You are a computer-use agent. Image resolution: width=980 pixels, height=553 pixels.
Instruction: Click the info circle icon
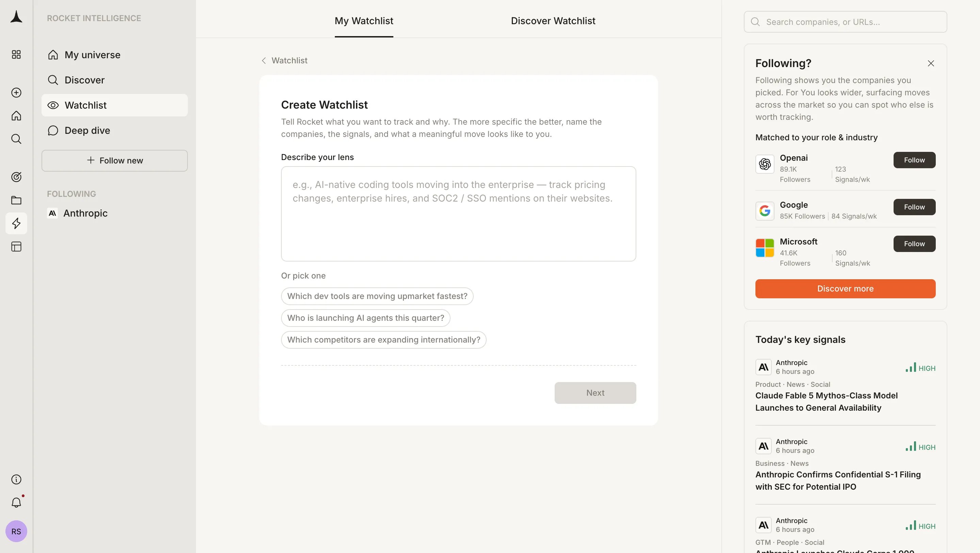click(16, 479)
